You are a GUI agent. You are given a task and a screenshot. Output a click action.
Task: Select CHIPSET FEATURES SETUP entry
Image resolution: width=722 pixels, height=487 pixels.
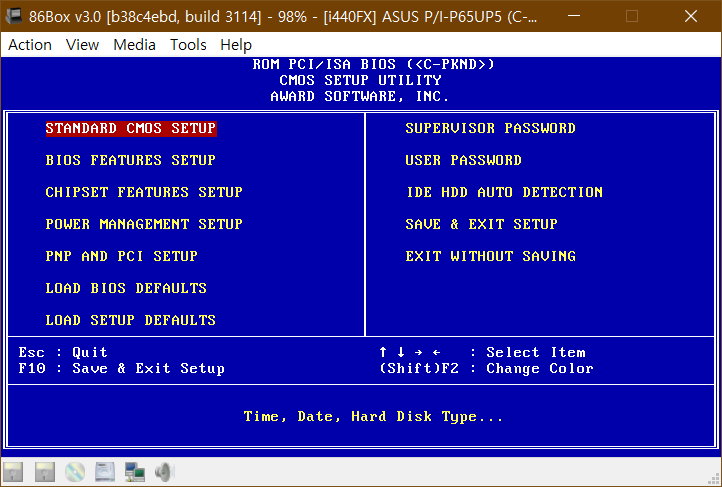(x=144, y=192)
